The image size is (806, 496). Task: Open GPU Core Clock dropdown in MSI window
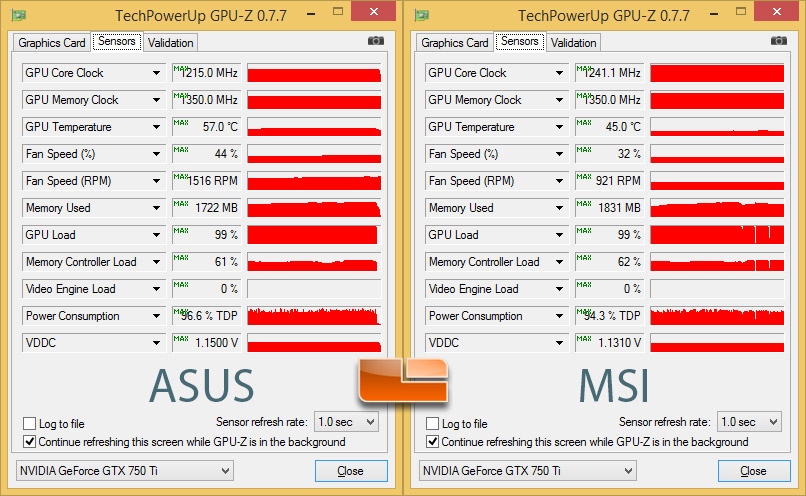click(497, 73)
